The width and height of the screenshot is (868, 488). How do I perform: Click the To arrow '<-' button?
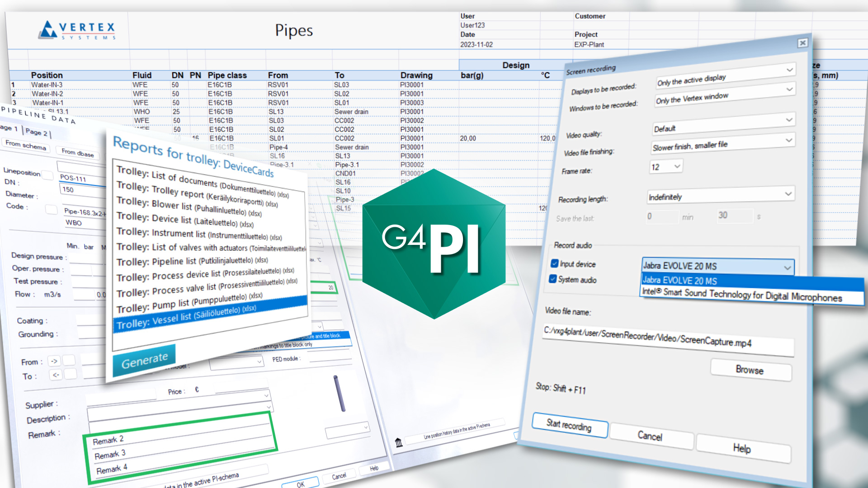56,375
